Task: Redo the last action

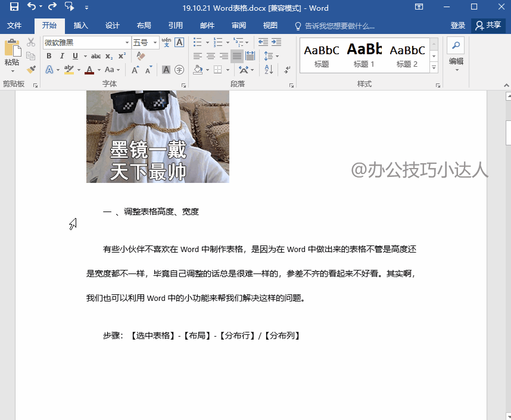Action: (x=52, y=7)
